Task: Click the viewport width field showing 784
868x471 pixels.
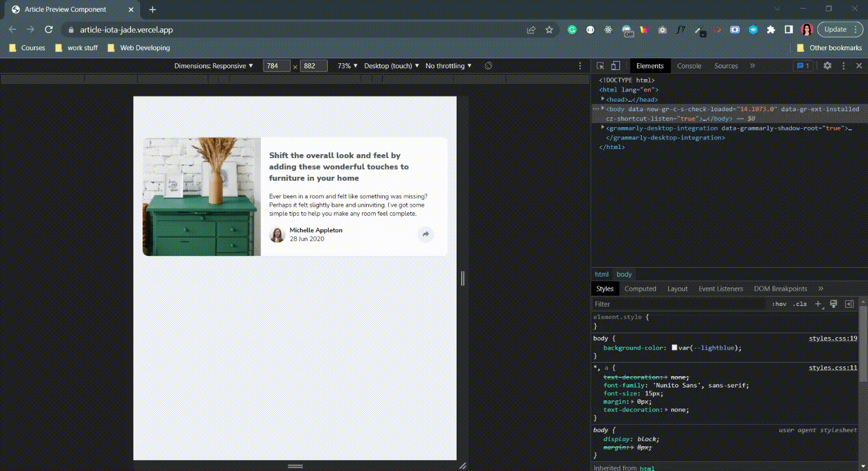Action: point(277,66)
